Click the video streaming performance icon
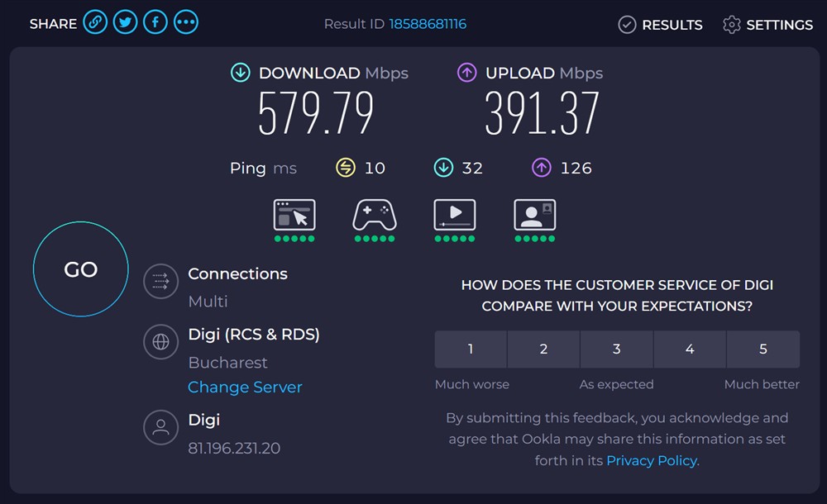 pos(454,215)
